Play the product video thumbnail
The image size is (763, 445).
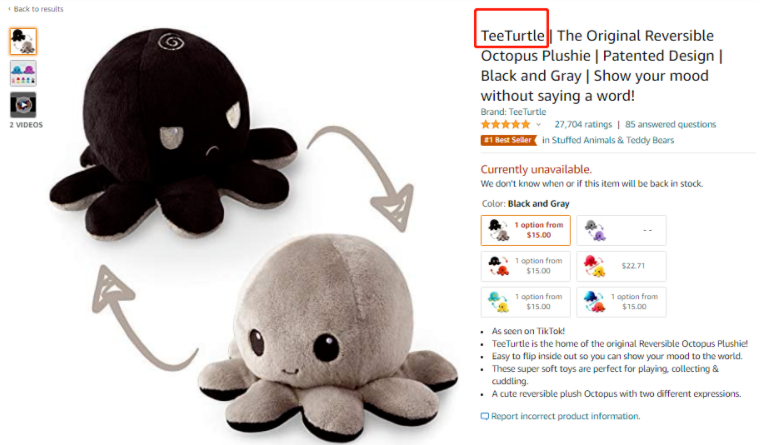(x=23, y=105)
